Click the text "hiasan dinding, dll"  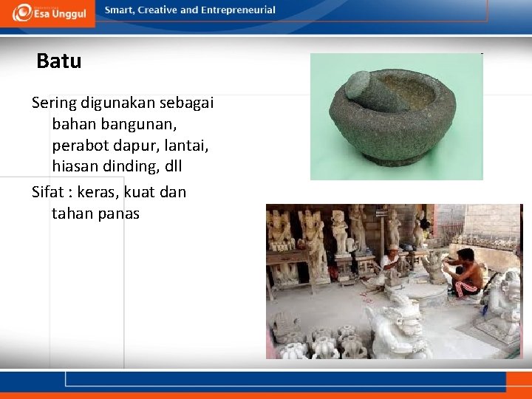(x=117, y=166)
